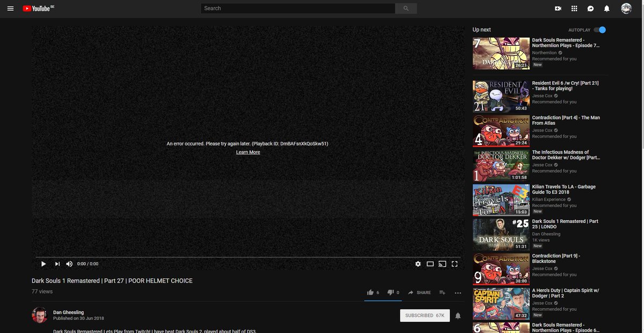
Task: Enter full screen mode
Action: [x=455, y=264]
